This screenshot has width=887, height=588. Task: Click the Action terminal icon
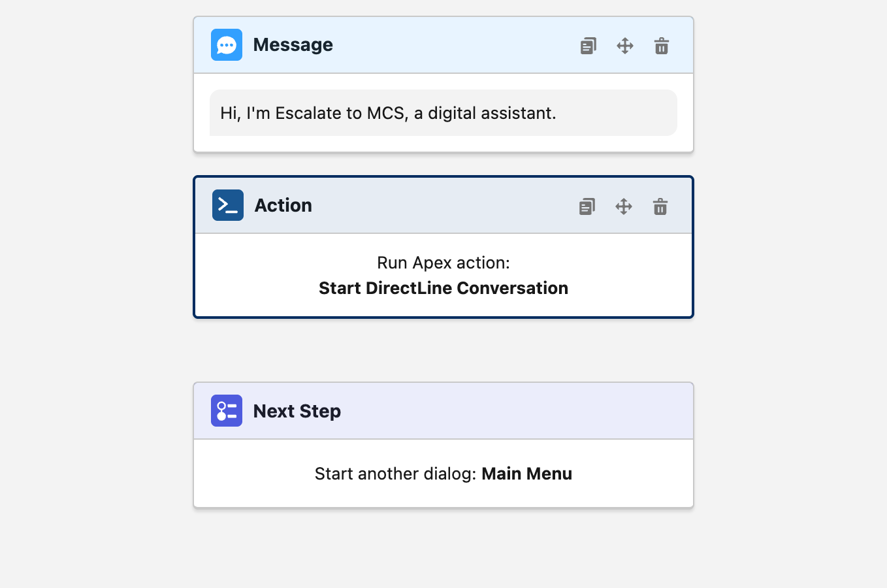click(x=227, y=205)
